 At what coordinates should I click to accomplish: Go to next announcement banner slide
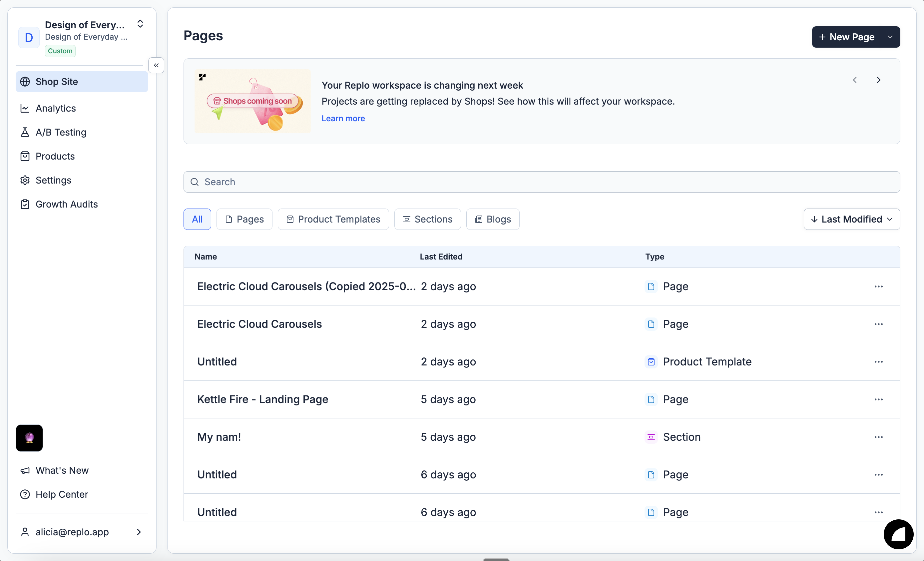pos(878,80)
